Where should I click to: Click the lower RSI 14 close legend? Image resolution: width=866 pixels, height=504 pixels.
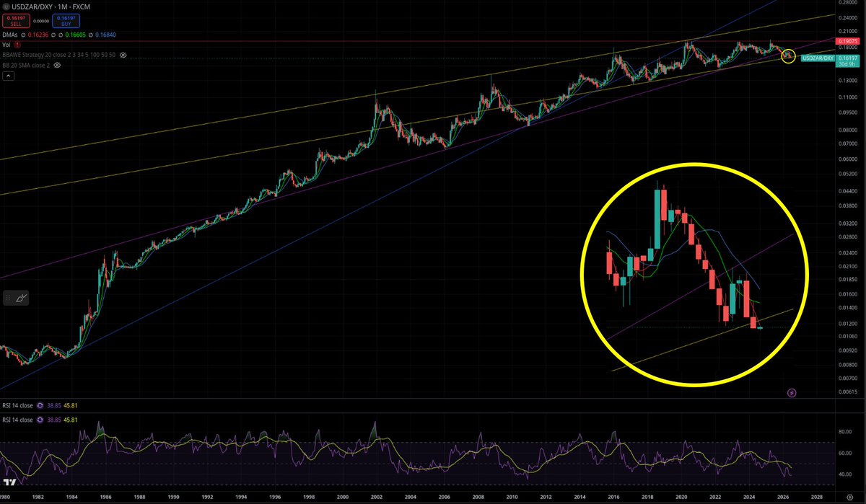pyautogui.click(x=18, y=419)
